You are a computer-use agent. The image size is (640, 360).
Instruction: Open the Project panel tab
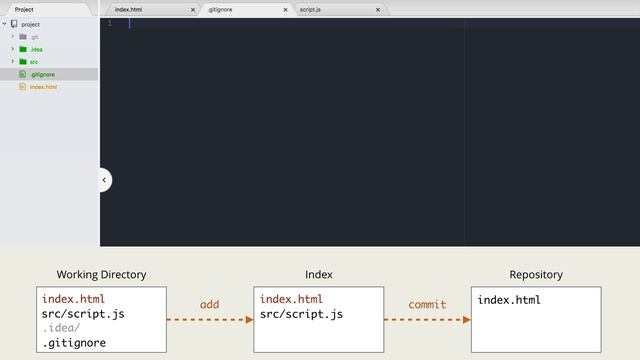coord(24,9)
